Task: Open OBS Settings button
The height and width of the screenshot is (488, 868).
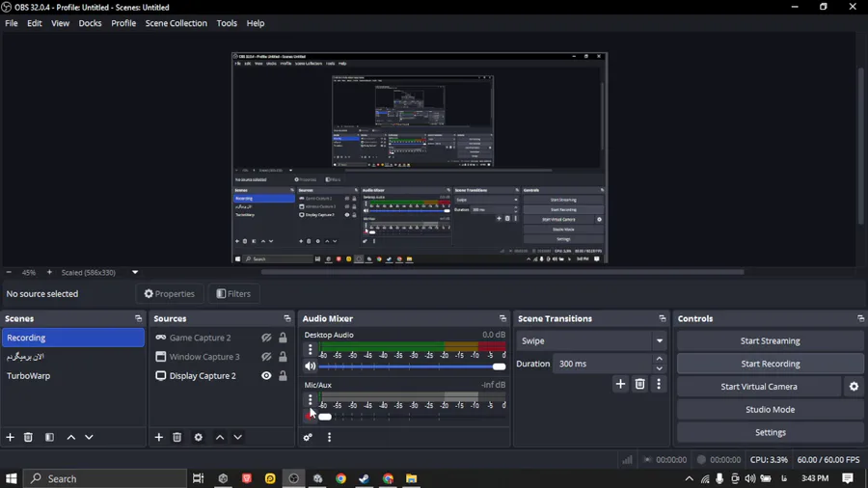Action: coord(770,432)
